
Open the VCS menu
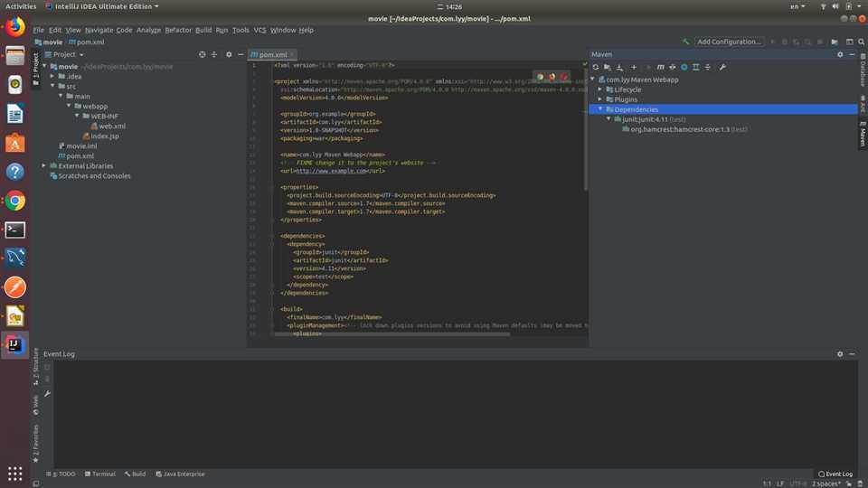point(259,30)
